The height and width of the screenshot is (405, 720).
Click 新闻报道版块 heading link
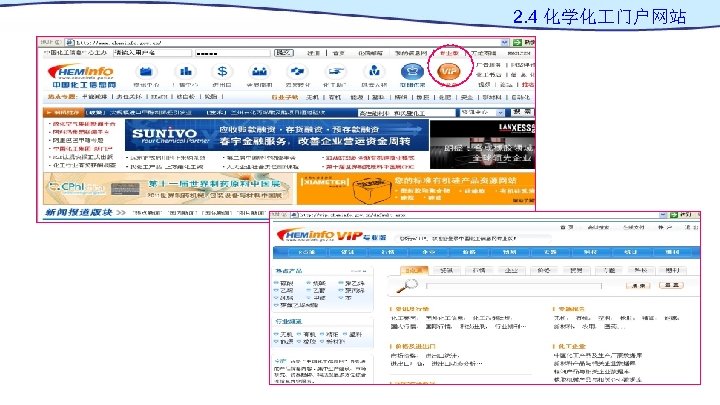click(79, 213)
